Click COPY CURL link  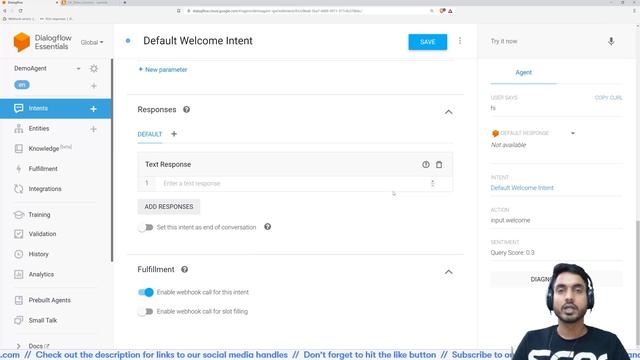pos(608,98)
